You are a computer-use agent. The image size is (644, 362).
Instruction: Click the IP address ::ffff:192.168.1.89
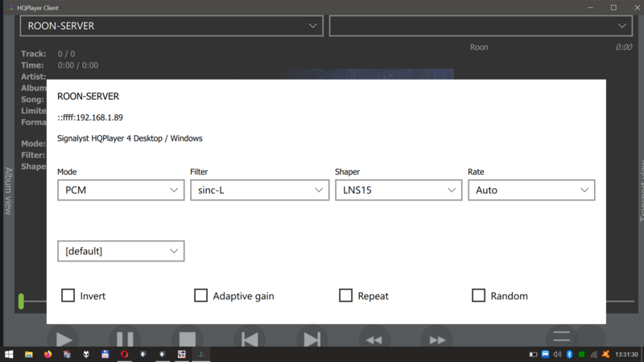pos(90,117)
